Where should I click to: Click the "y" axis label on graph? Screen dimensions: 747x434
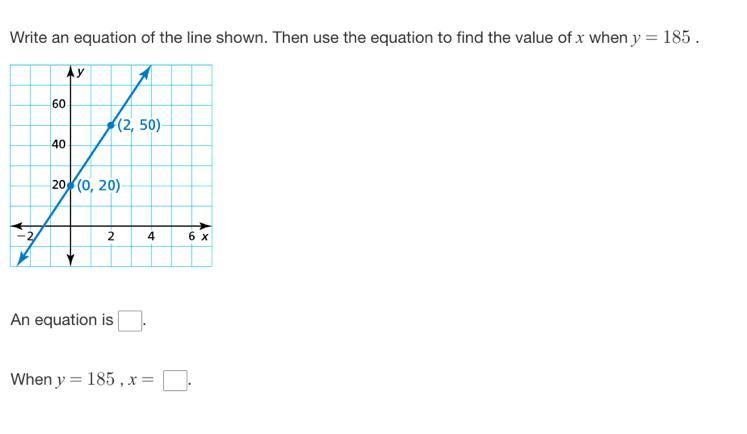(x=81, y=72)
